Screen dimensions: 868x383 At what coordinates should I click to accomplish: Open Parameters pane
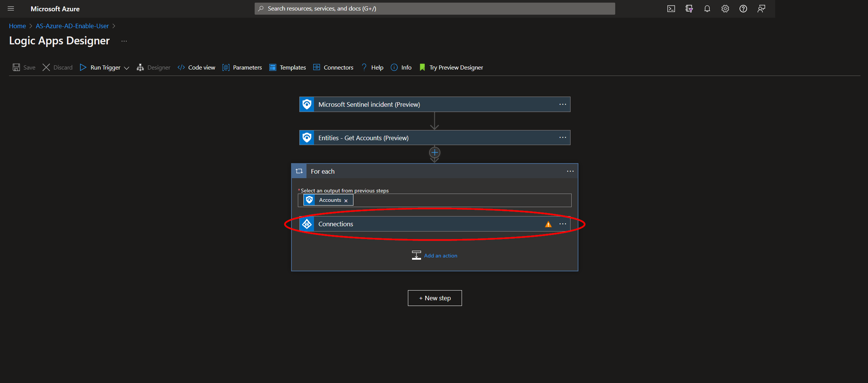coord(242,67)
